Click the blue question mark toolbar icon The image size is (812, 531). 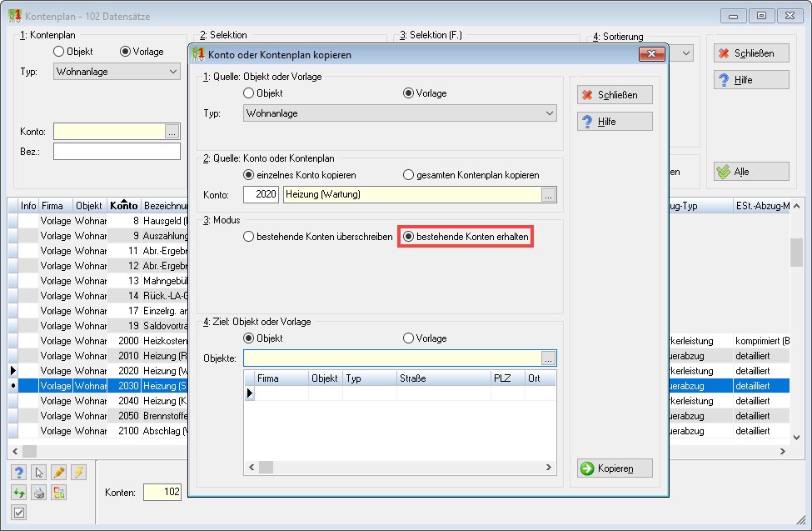19,473
